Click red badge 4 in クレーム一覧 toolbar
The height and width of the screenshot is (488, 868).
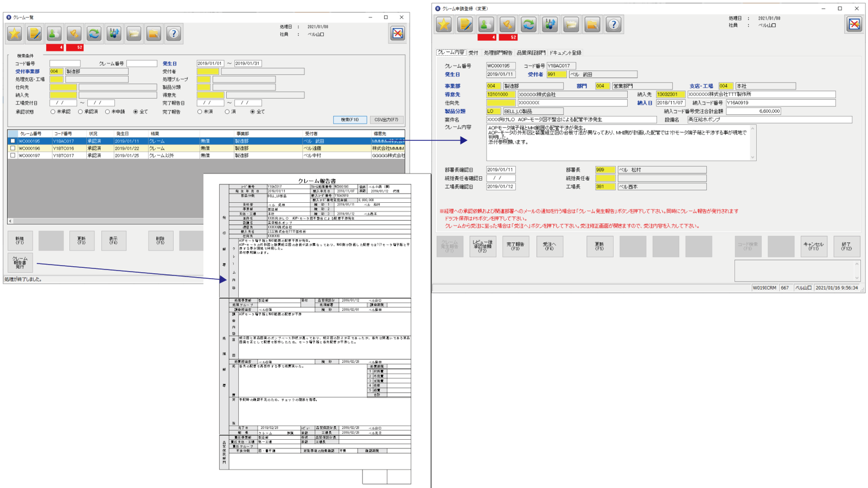pos(55,48)
